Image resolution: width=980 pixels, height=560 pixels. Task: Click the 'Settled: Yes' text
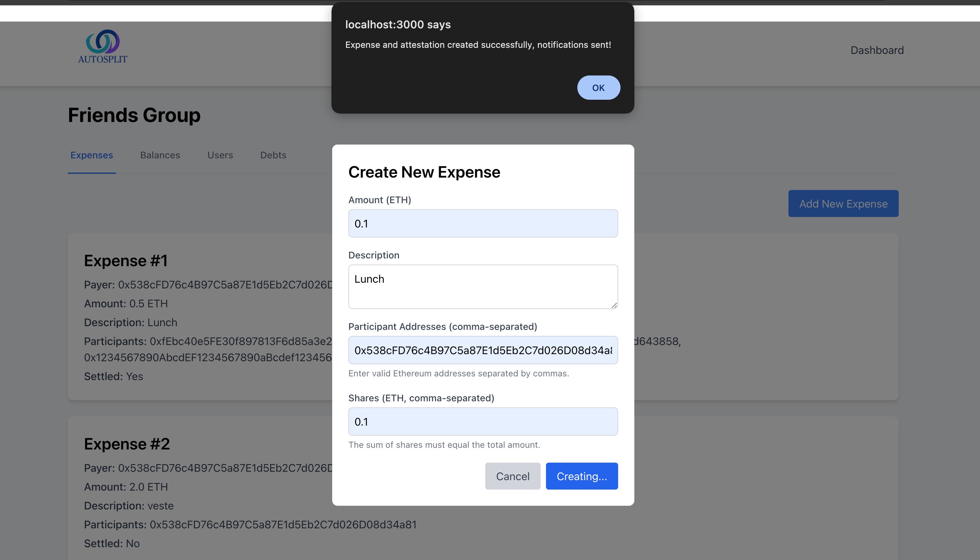coord(114,376)
